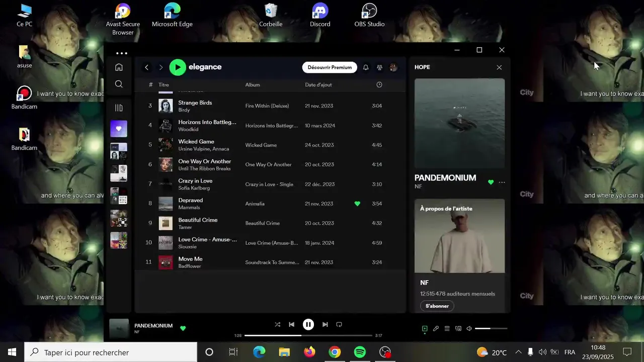Open more options for PANDEMONIUM
Image resolution: width=644 pixels, height=362 pixels.
click(502, 182)
